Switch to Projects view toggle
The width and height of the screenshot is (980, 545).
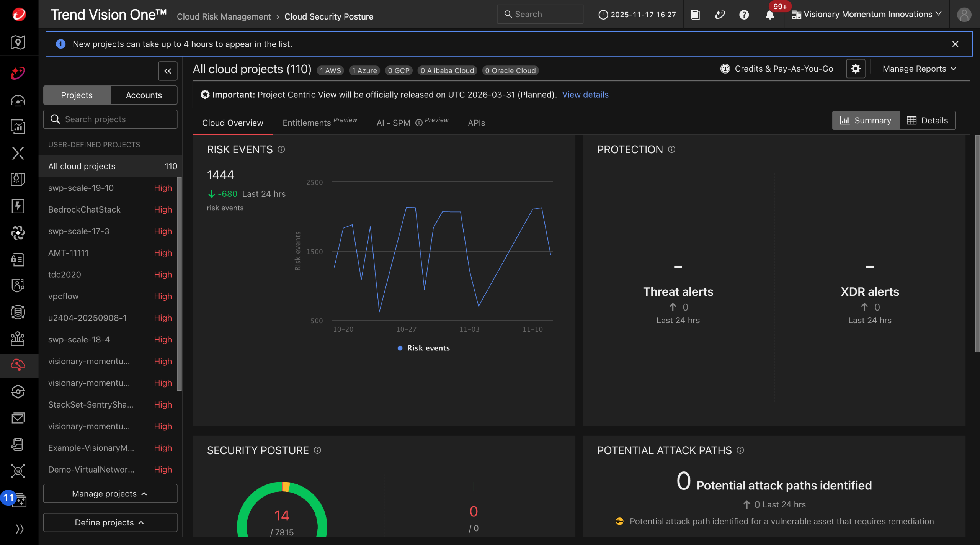pos(77,95)
